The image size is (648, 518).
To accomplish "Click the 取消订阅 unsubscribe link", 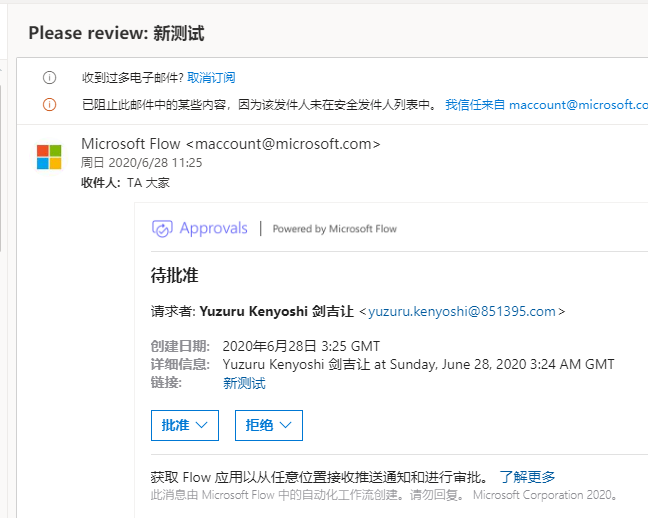I will tap(211, 77).
